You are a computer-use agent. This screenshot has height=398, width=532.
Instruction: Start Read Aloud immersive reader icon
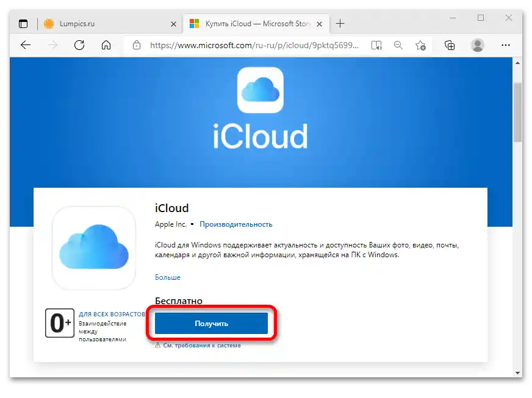pyautogui.click(x=376, y=45)
